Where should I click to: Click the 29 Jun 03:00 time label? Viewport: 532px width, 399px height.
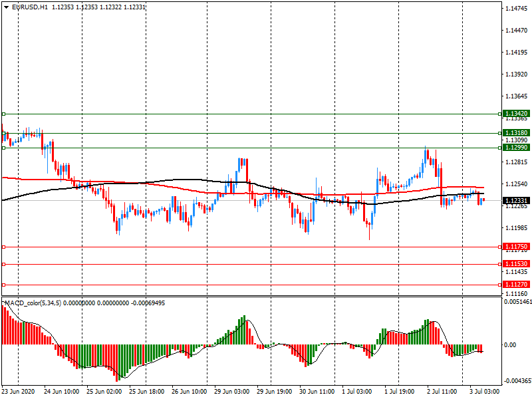(231, 392)
